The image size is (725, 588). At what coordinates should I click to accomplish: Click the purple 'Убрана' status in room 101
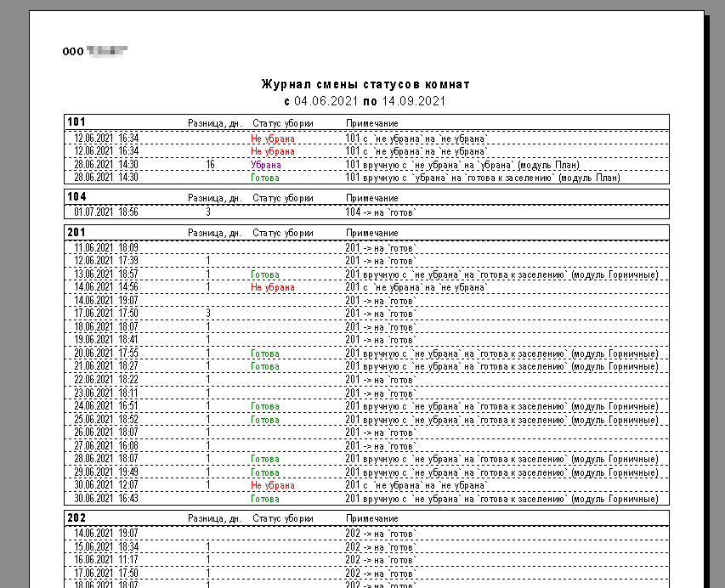point(265,165)
